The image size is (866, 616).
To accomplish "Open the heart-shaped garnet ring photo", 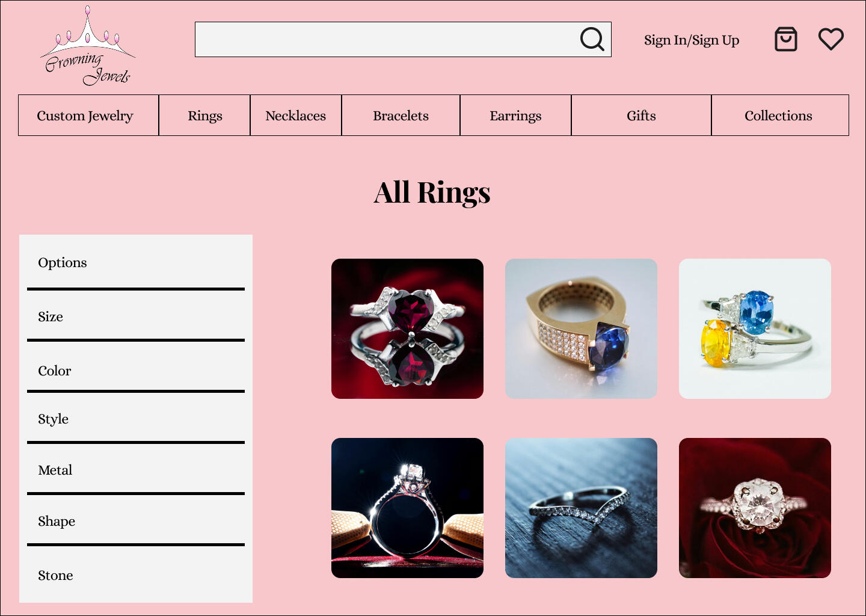I will click(407, 328).
